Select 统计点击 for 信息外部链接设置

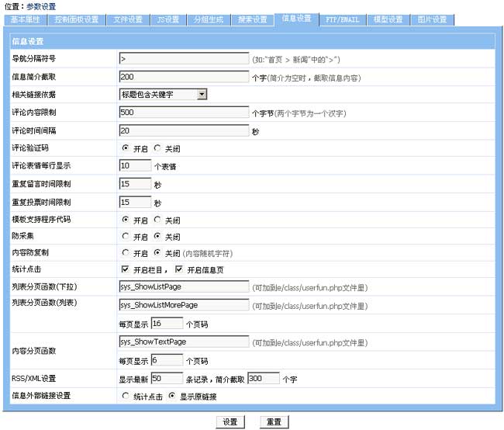(x=126, y=397)
